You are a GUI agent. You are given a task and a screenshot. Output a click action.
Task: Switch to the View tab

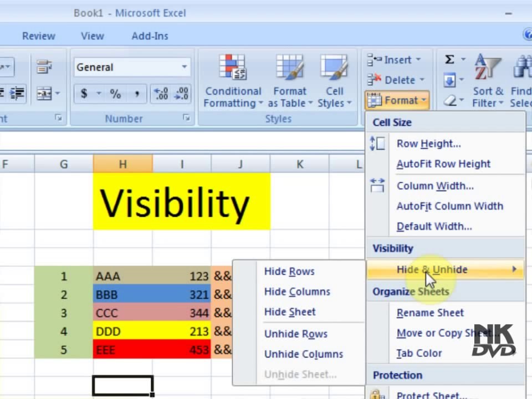click(x=93, y=36)
